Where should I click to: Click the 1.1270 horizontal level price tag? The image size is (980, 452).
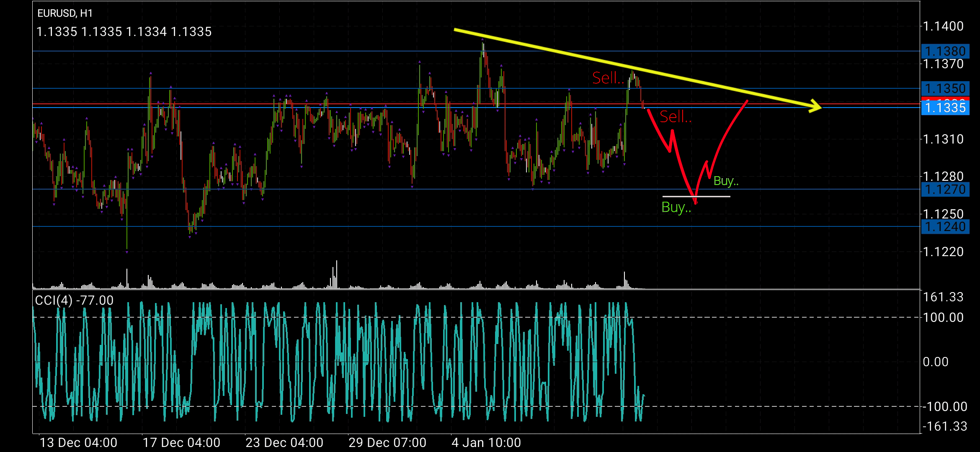945,190
